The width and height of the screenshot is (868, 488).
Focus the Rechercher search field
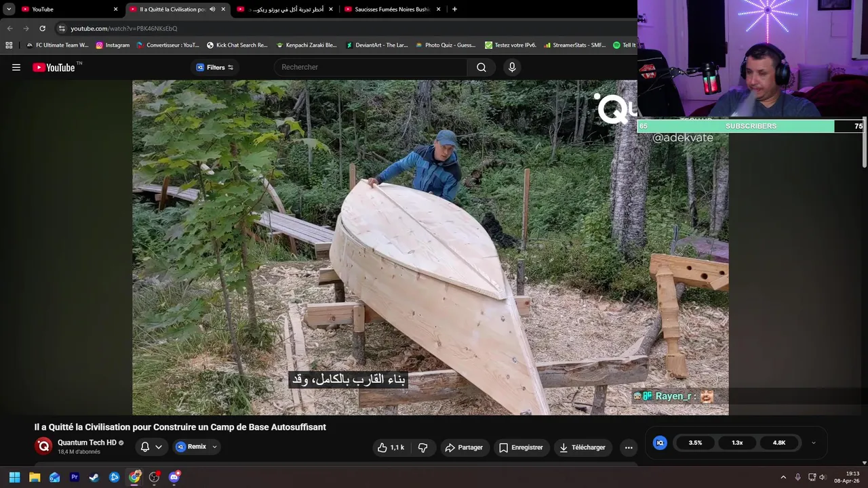tap(371, 67)
